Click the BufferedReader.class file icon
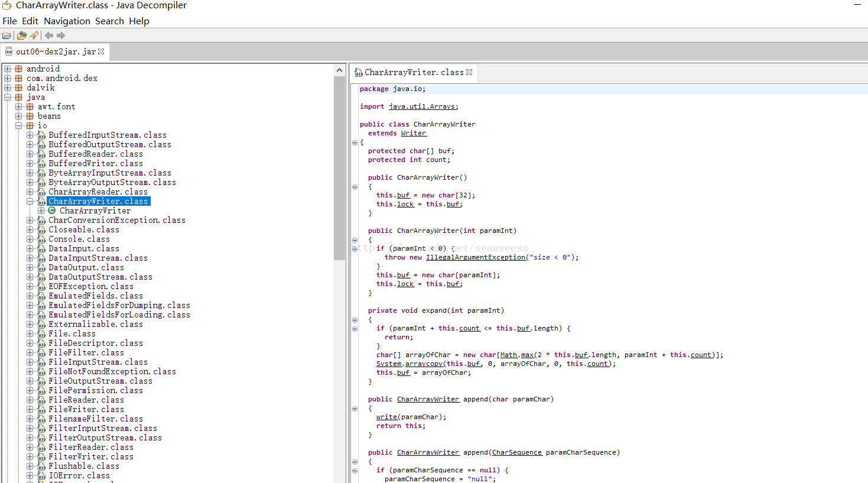 (x=41, y=154)
